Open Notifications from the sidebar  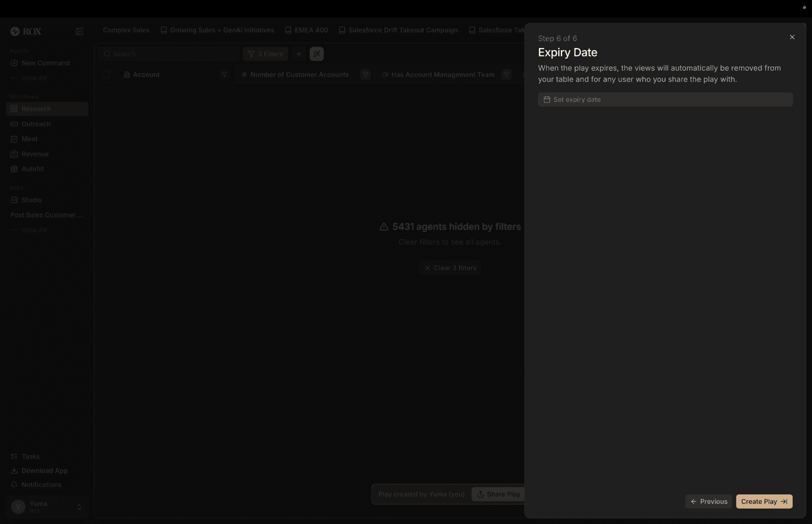(41, 484)
